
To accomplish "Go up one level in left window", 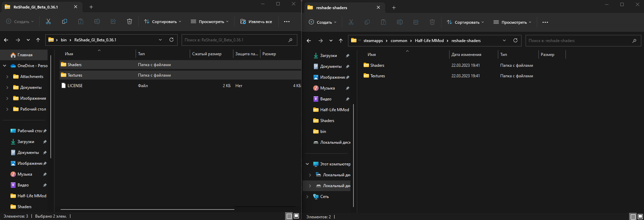I will click(38, 40).
